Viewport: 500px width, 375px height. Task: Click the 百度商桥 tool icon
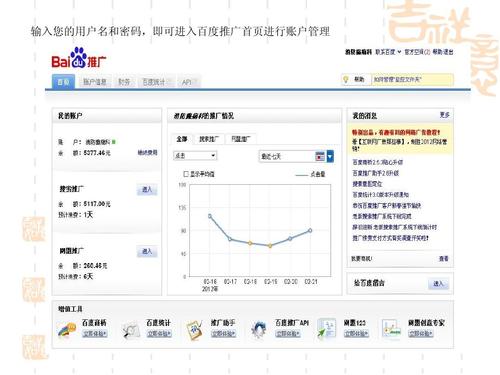click(x=67, y=330)
